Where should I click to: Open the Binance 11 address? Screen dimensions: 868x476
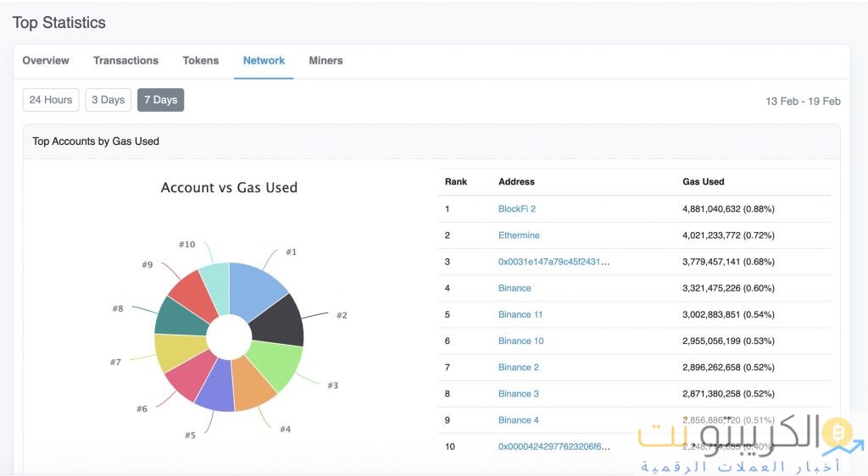point(520,314)
